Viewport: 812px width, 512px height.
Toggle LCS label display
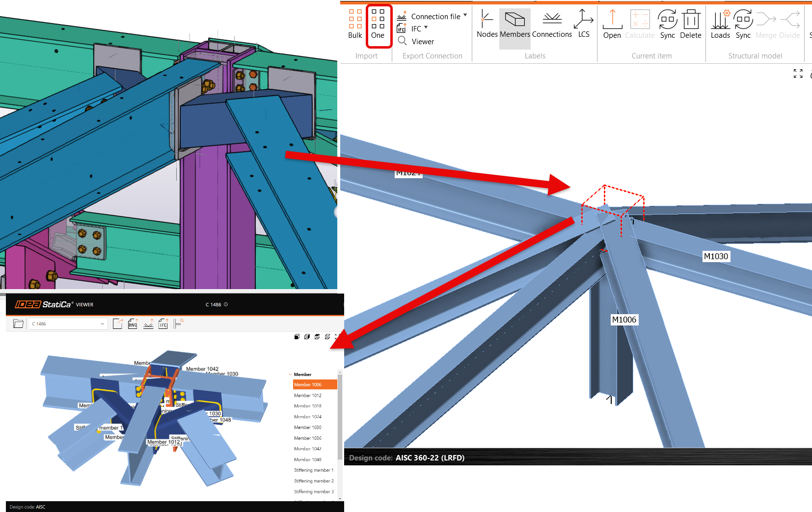point(583,24)
